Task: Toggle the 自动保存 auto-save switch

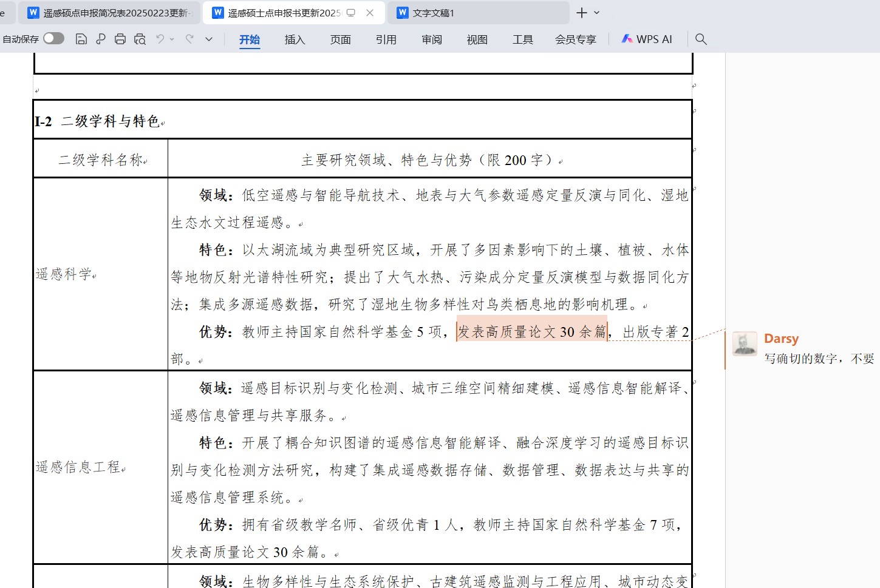Action: (x=53, y=39)
